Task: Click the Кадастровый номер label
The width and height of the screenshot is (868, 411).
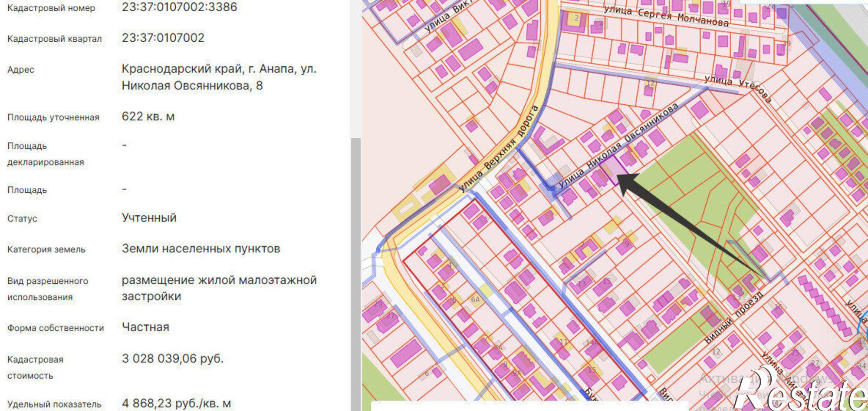Action: [51, 8]
